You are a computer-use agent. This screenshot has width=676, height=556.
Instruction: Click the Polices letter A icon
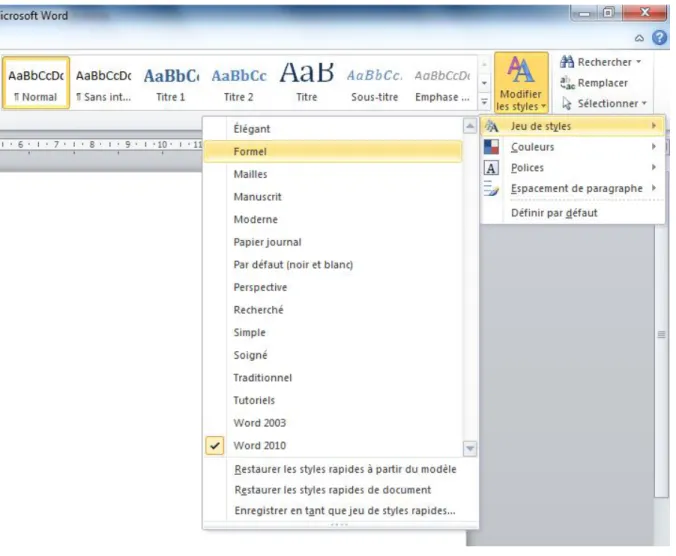click(x=491, y=168)
